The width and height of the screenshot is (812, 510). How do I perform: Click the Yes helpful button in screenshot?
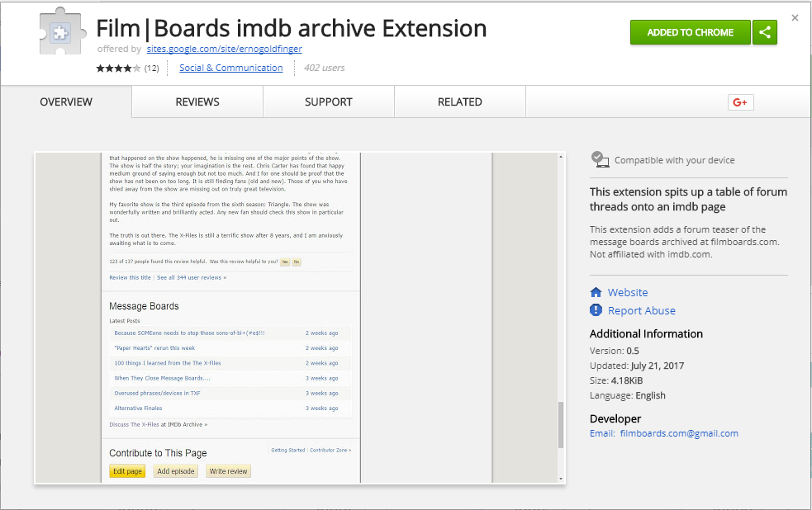[285, 262]
